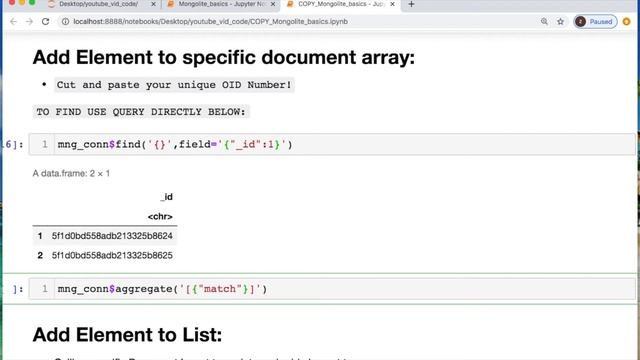Image resolution: width=640 pixels, height=360 pixels.
Task: Click 'TO FIND USE QUERY DIRECTLY BELOW:' text
Action: [141, 112]
